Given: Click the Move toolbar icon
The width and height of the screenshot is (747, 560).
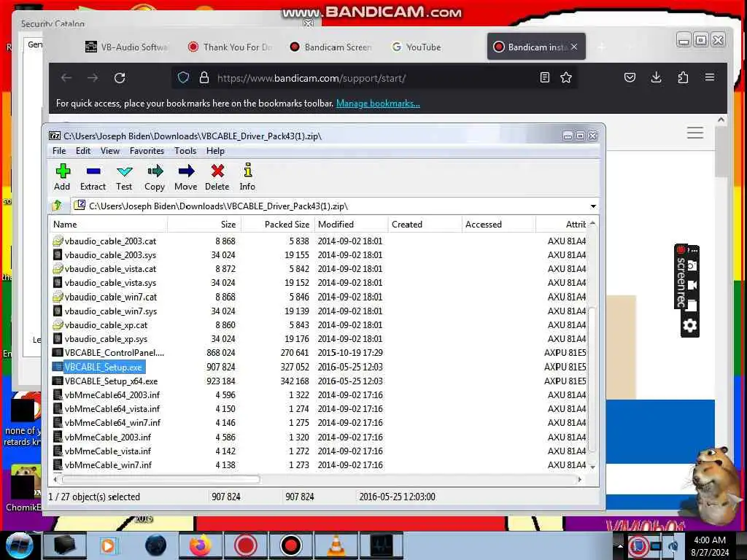Looking at the screenshot, I should click(186, 177).
